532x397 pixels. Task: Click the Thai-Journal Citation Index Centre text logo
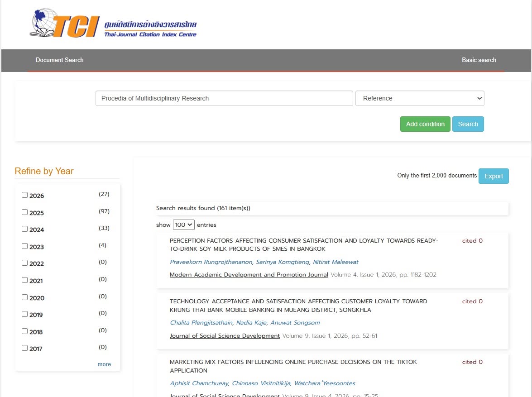pos(150,29)
